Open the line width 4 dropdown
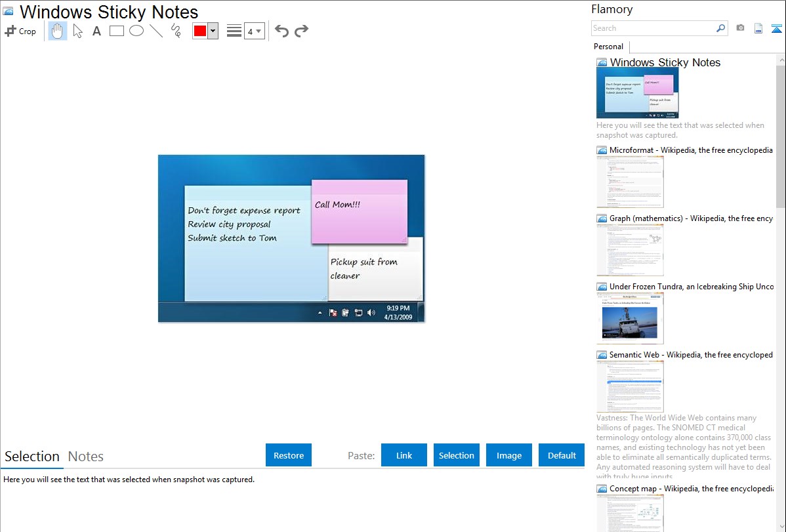Viewport: 786px width, 532px height. coord(255,31)
